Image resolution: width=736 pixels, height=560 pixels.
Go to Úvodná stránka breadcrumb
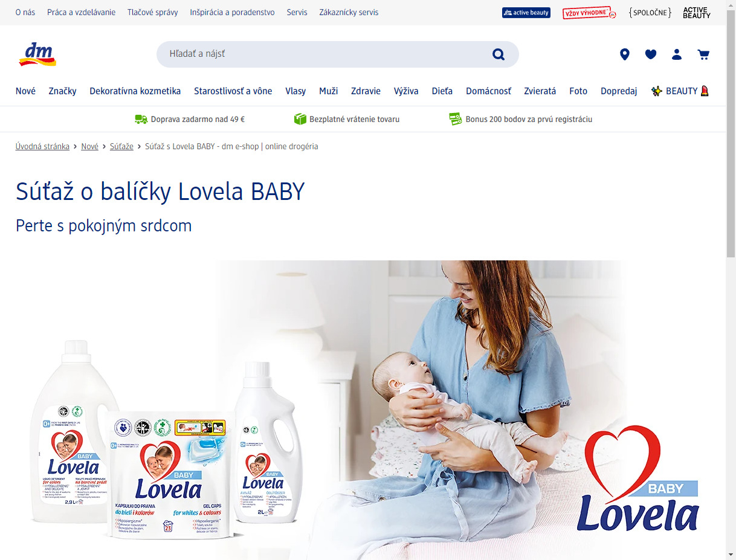(x=42, y=146)
